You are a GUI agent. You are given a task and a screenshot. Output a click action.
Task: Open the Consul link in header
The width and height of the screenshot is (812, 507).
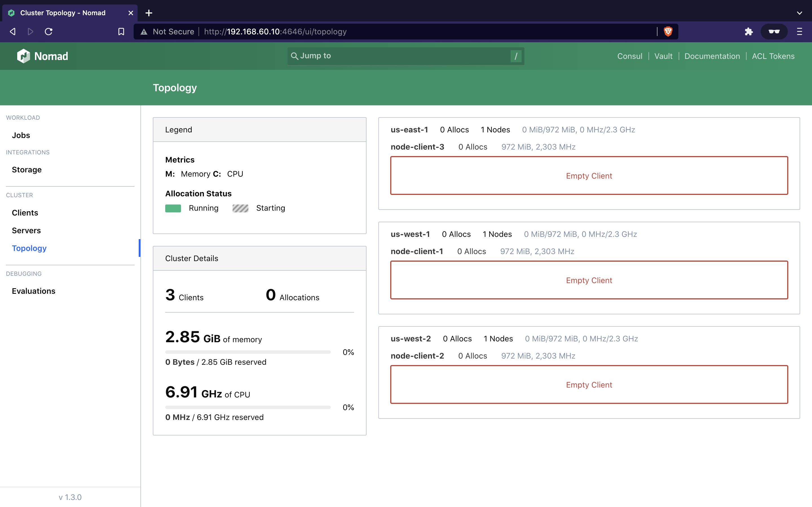630,56
